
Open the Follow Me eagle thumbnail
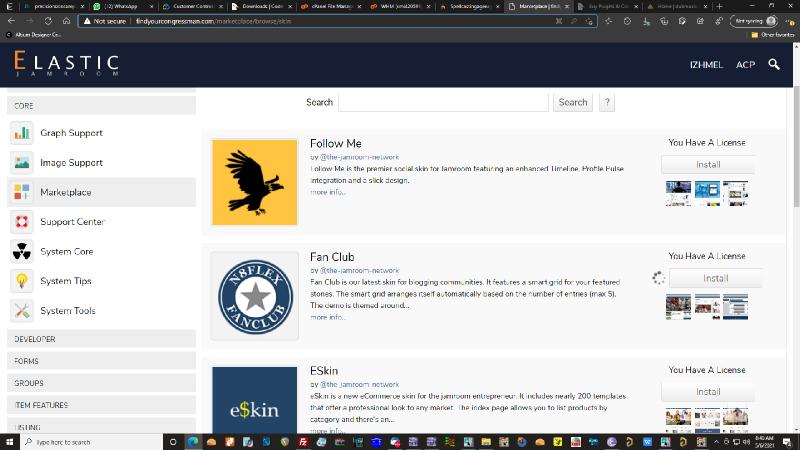click(x=255, y=182)
